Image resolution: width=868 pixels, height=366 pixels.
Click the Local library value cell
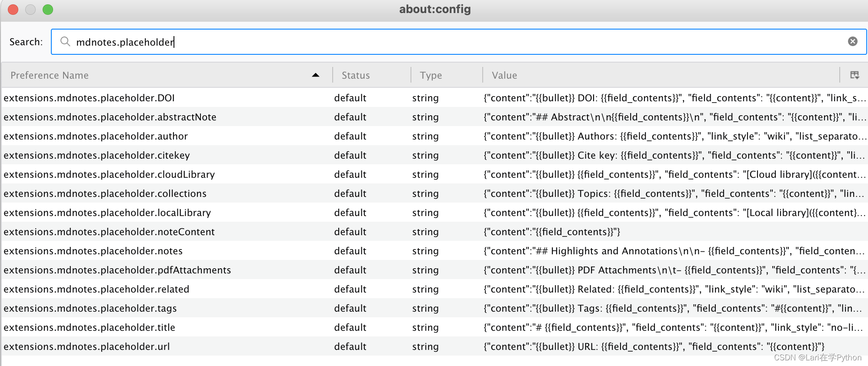click(675, 213)
